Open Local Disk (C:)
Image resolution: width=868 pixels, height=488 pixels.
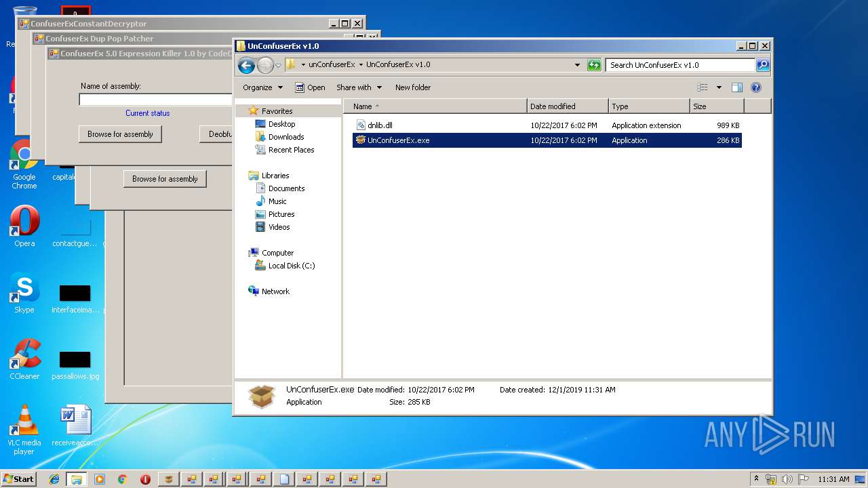[292, 266]
